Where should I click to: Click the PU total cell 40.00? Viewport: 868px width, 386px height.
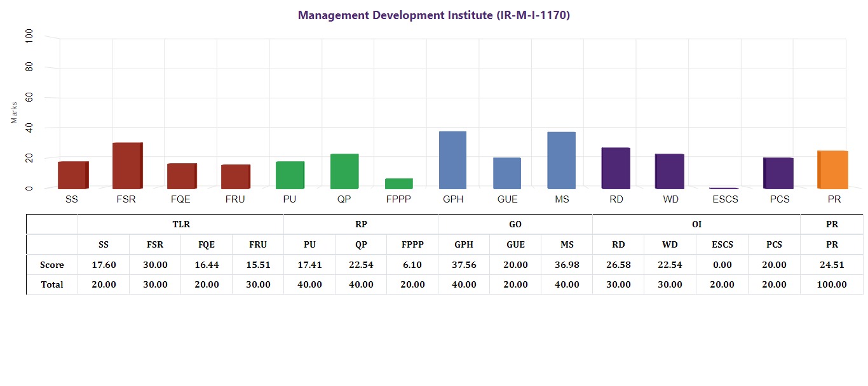click(x=309, y=284)
